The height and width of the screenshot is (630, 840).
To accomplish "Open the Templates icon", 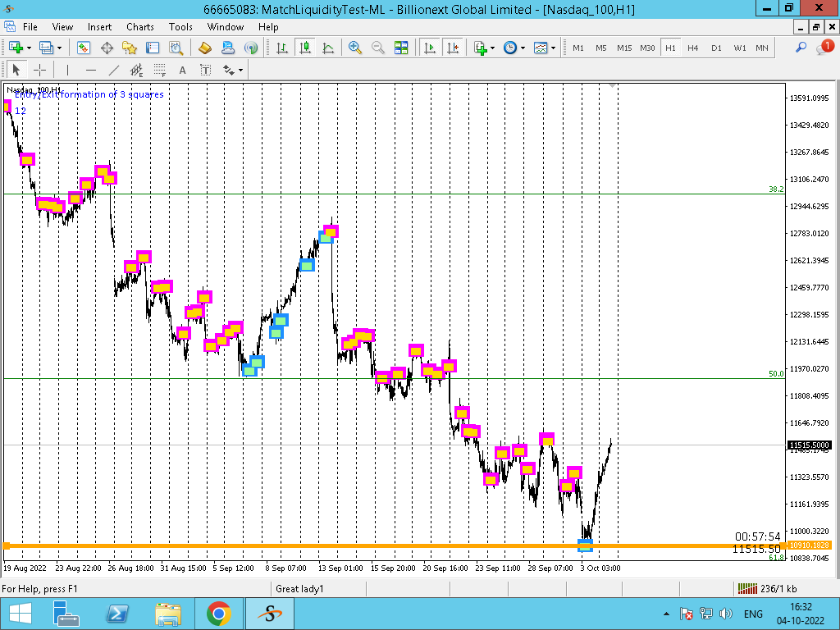I will click(x=541, y=48).
